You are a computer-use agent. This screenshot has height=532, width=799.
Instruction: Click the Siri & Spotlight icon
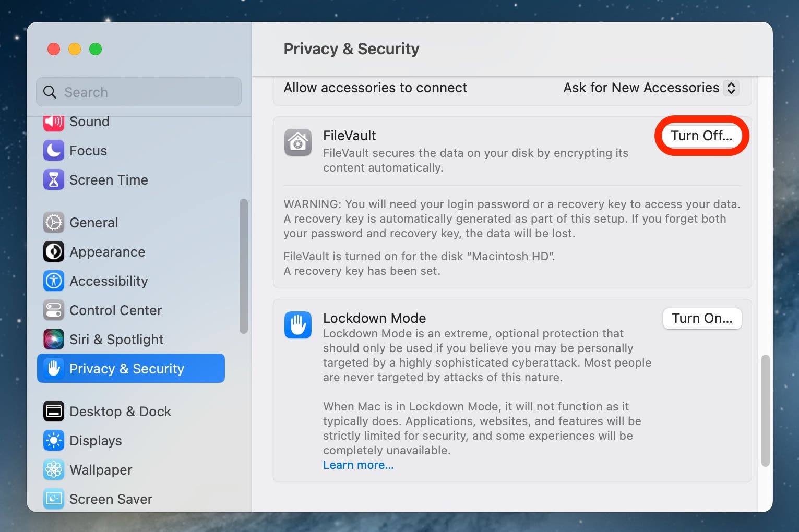54,340
